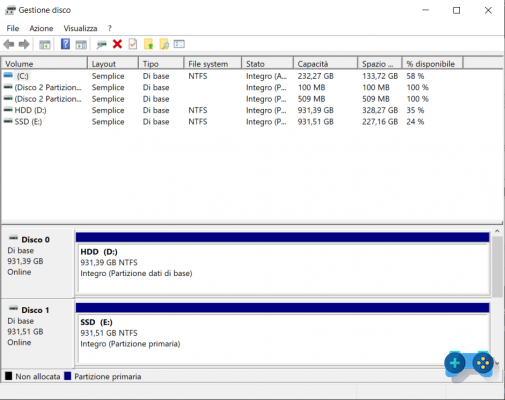
Task: Maximize the Gestione disco window
Action: [456, 10]
